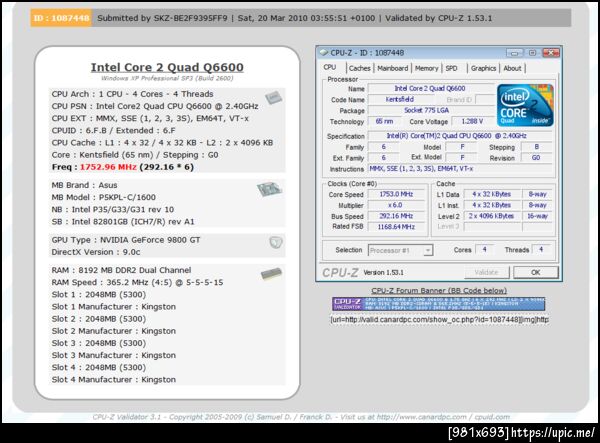Switch to the Caches tab
The width and height of the screenshot is (600, 443).
(360, 68)
